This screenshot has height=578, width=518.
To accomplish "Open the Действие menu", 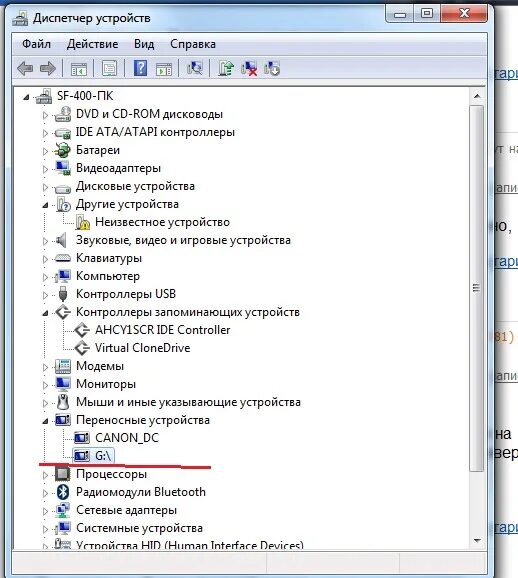I will [93, 44].
